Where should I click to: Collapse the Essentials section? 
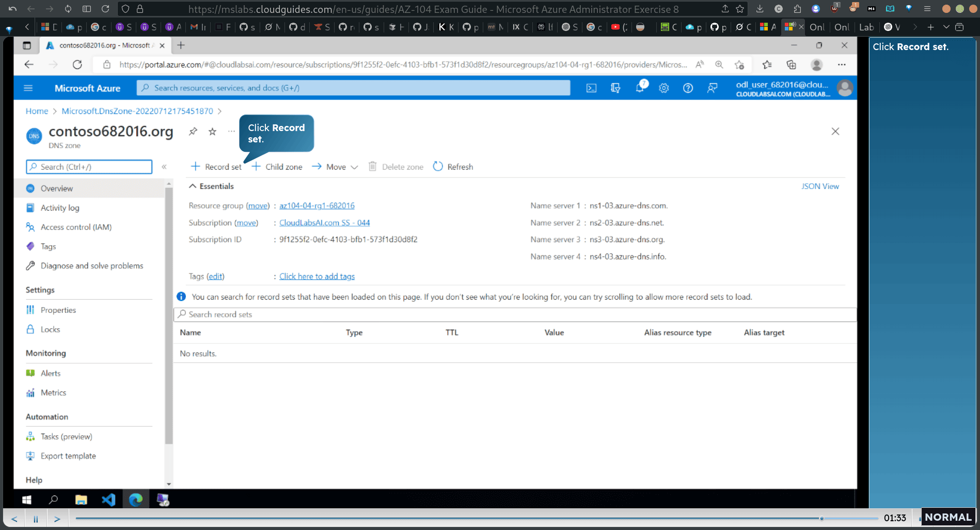pyautogui.click(x=211, y=186)
